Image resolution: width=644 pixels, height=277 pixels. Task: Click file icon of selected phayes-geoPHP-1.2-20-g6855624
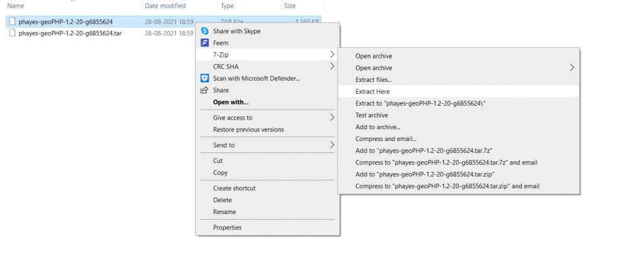(13, 22)
